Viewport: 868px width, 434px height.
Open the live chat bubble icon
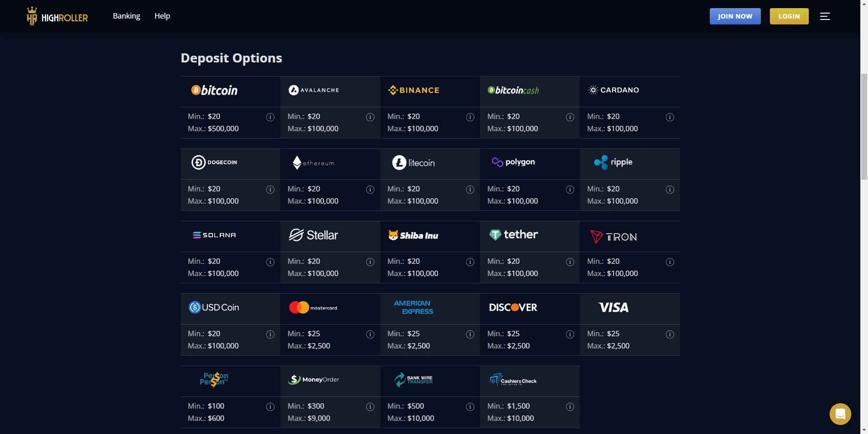840,414
